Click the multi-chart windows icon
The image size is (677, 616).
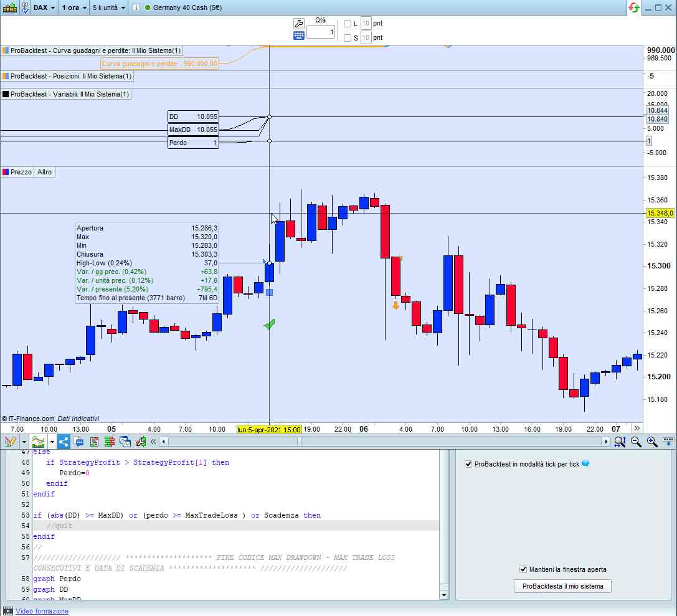(125, 442)
